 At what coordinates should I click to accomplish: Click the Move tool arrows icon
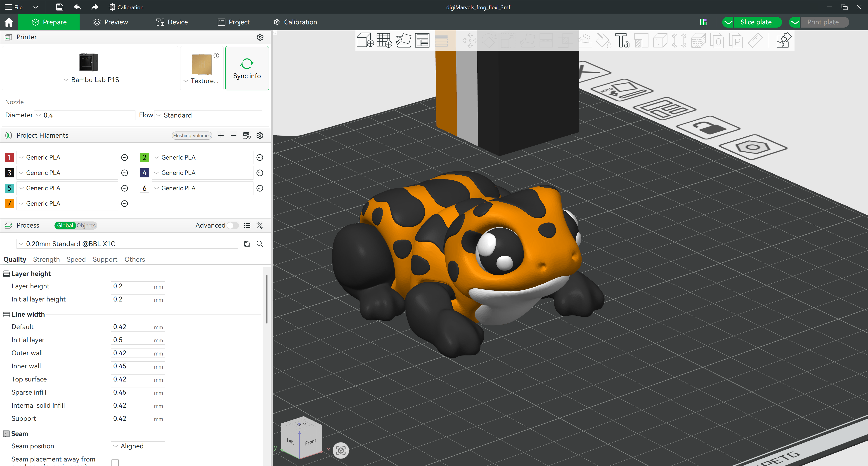tap(470, 40)
